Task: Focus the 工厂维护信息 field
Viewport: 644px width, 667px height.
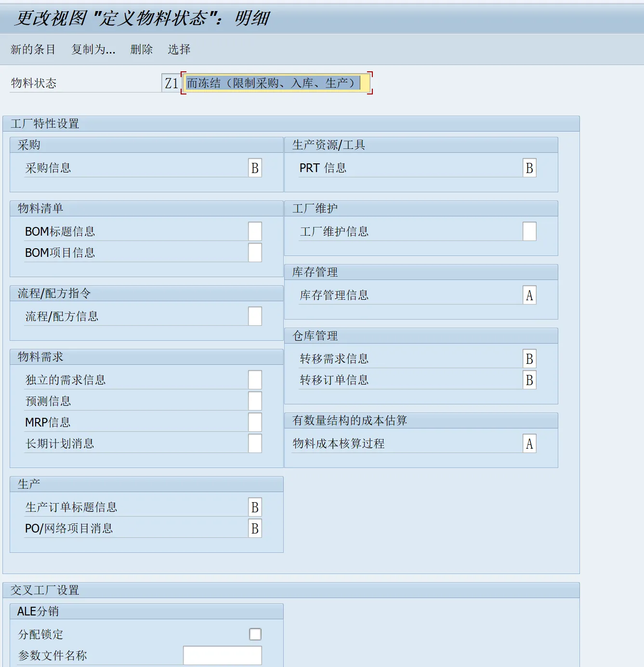Action: (529, 232)
